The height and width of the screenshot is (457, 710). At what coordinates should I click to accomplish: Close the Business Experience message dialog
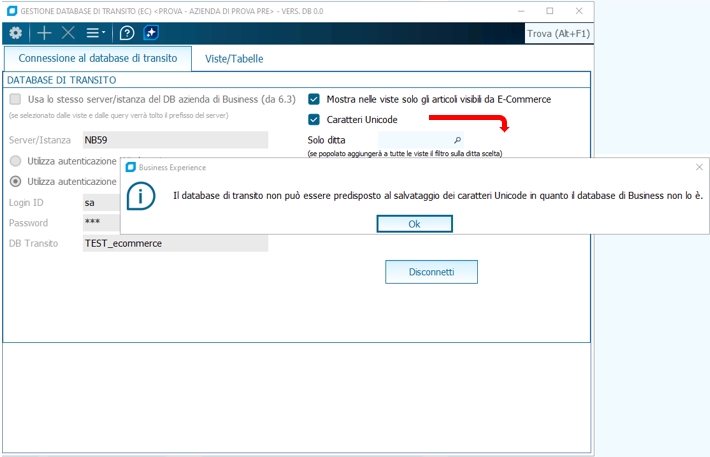699,167
